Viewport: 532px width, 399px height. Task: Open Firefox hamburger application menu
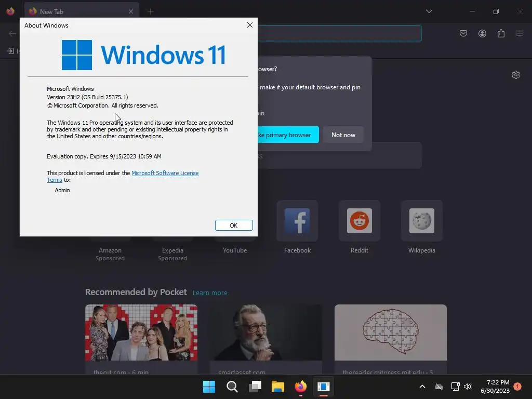[x=520, y=33]
